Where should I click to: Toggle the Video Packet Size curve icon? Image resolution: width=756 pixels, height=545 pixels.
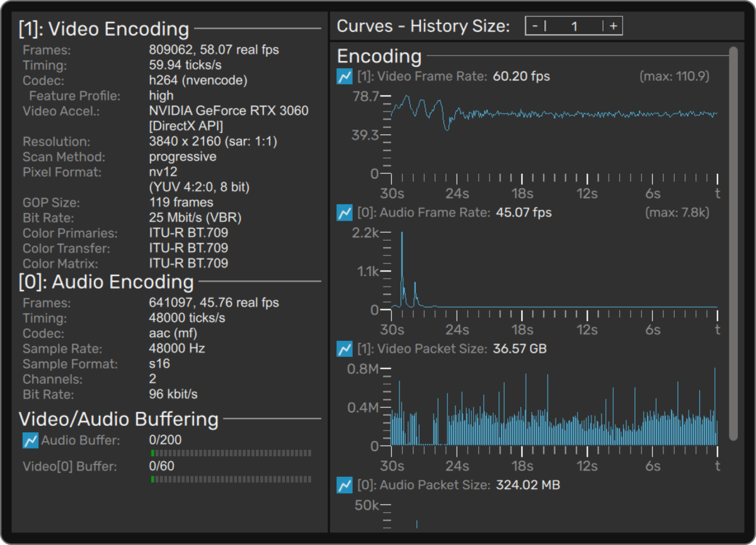click(344, 348)
